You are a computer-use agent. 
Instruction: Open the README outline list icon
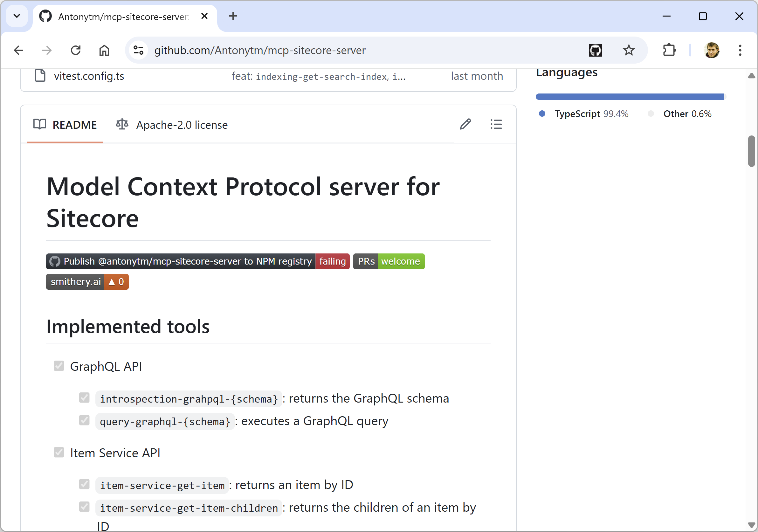click(497, 124)
